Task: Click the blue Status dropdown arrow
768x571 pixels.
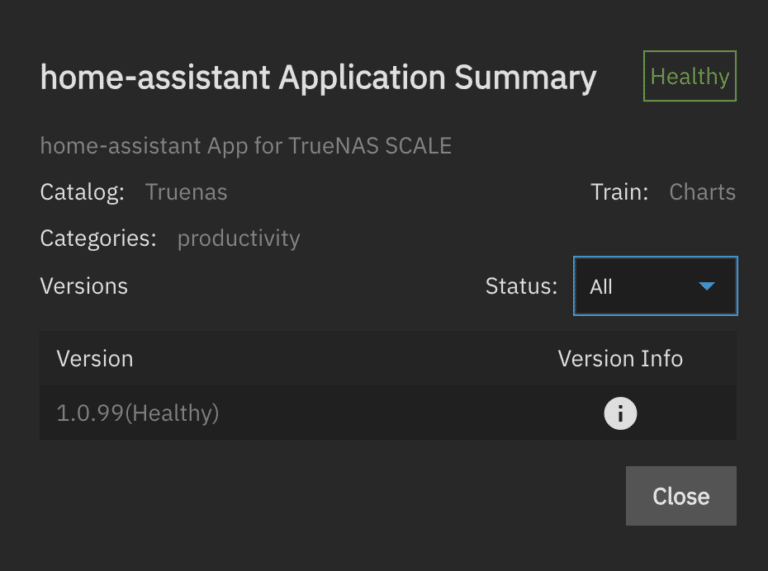Action: (x=707, y=286)
